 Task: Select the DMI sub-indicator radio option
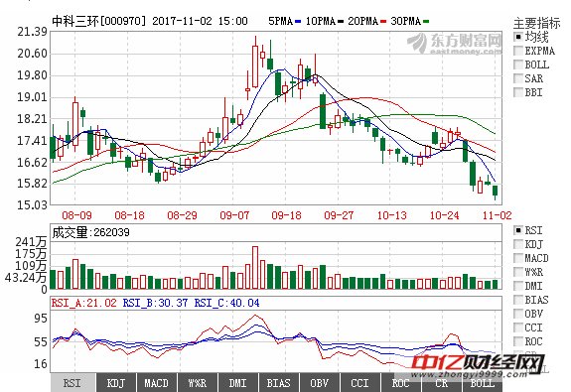[518, 286]
